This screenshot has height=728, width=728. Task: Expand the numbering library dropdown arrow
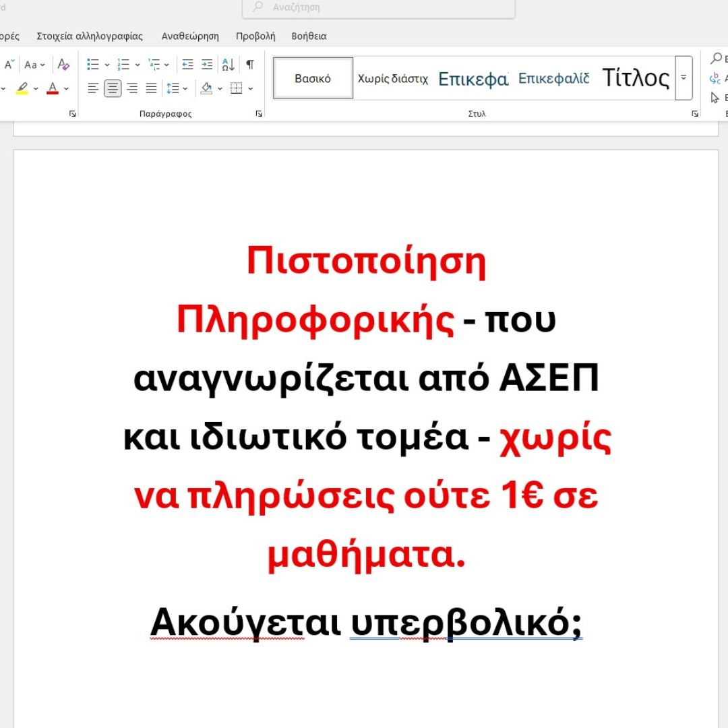138,65
